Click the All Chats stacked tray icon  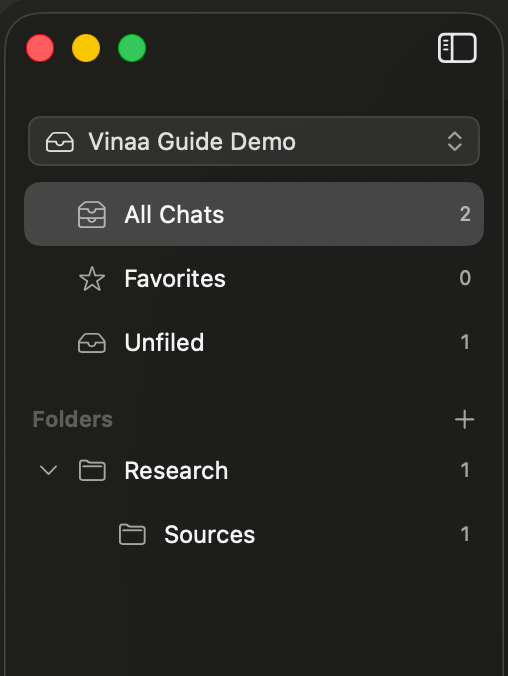point(92,214)
